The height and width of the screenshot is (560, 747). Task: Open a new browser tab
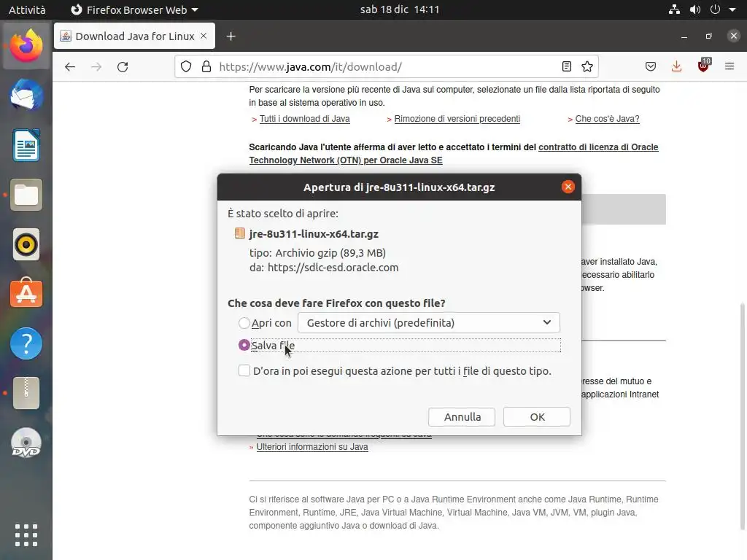point(231,36)
